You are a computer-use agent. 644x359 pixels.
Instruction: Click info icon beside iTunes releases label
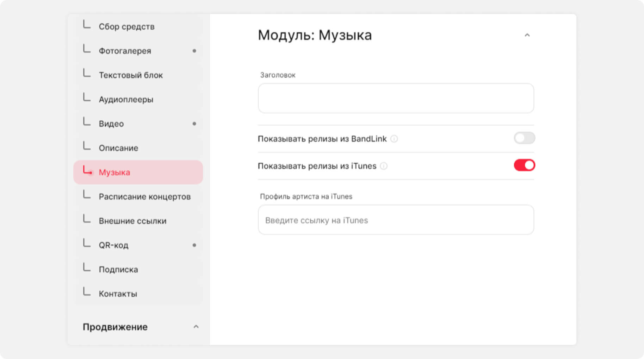tap(384, 166)
